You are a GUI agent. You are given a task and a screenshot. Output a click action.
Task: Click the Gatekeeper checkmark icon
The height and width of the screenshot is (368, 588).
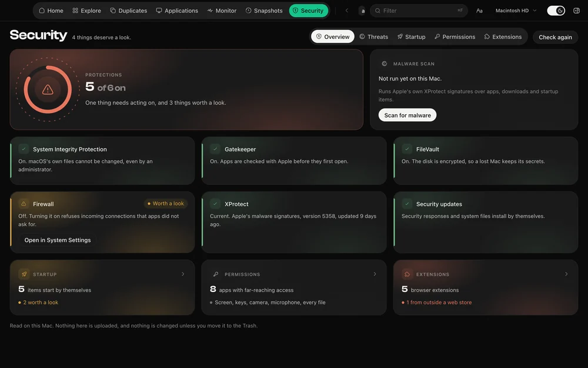[215, 149]
